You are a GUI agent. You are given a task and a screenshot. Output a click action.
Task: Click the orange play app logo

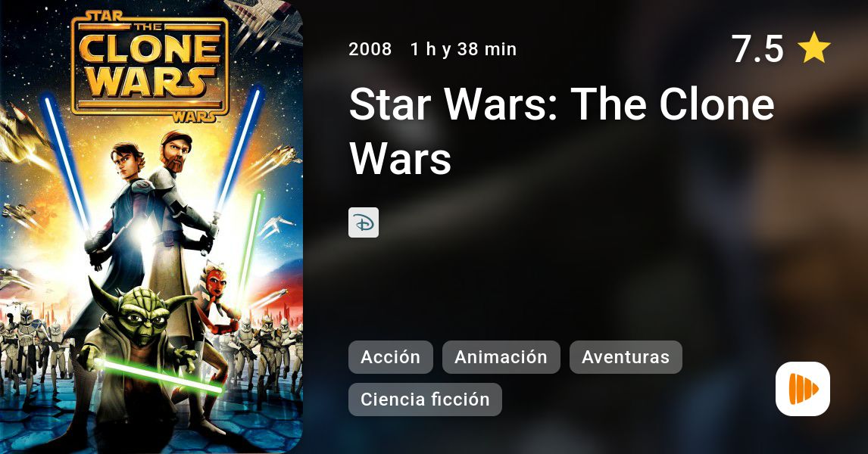tap(803, 389)
